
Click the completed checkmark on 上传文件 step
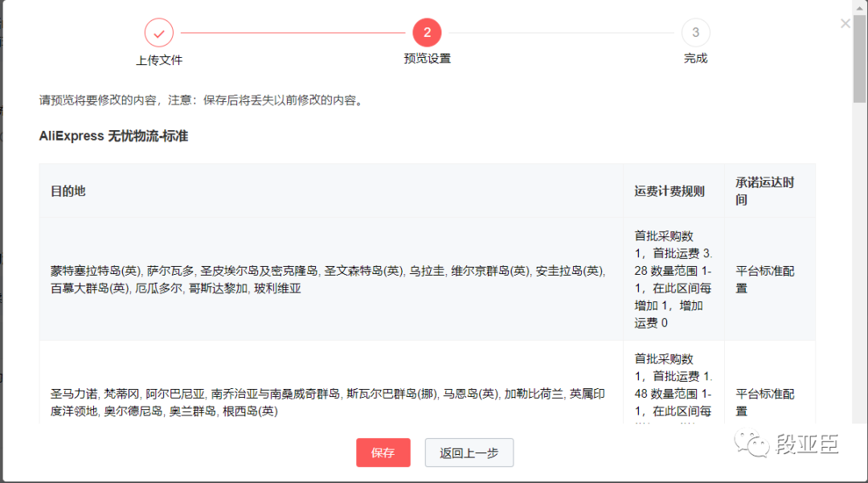point(158,32)
